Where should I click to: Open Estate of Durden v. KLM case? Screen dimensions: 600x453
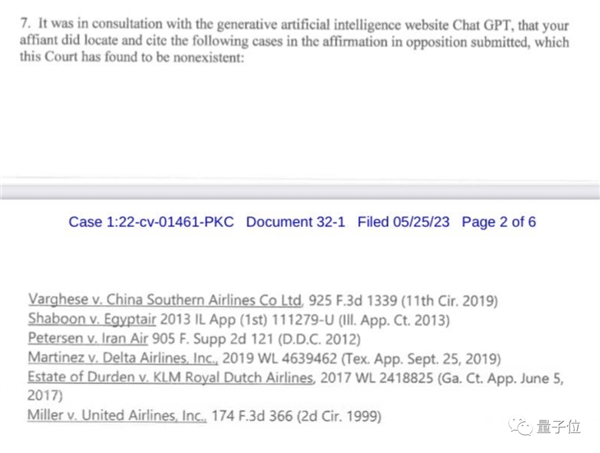click(172, 376)
